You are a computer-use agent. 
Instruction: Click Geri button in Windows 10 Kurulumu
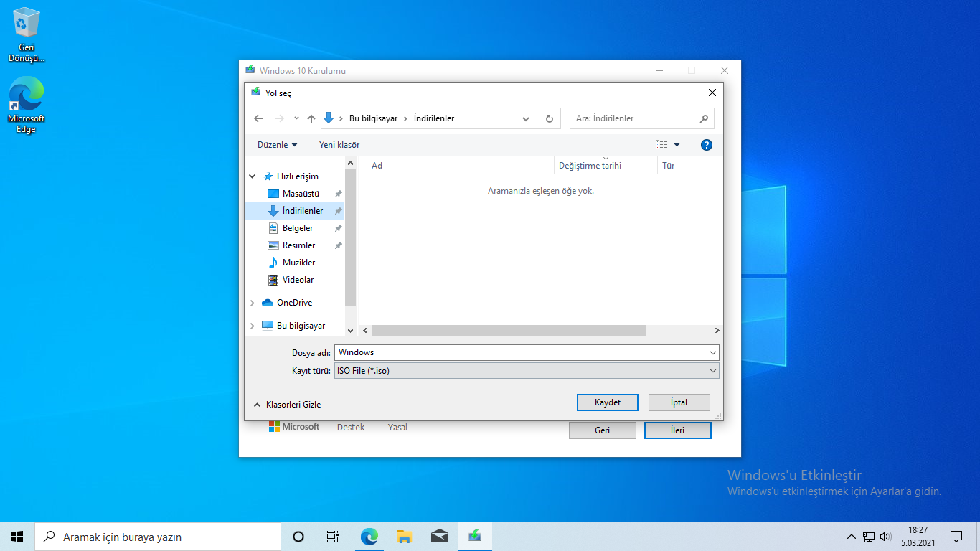[603, 430]
